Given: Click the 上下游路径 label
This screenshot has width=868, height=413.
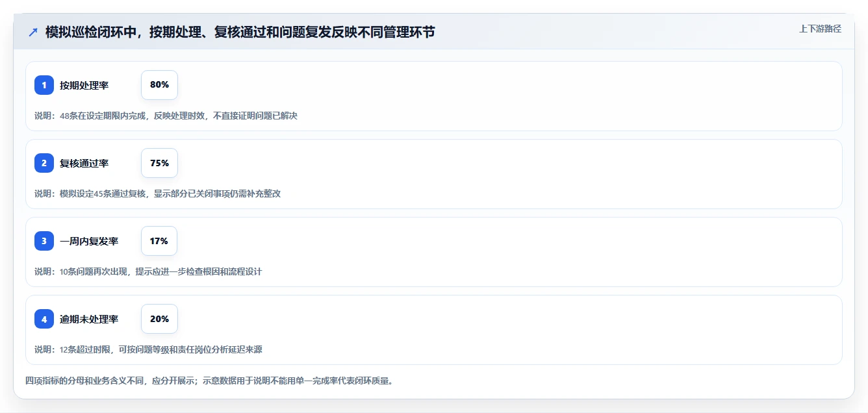Looking at the screenshot, I should point(820,29).
